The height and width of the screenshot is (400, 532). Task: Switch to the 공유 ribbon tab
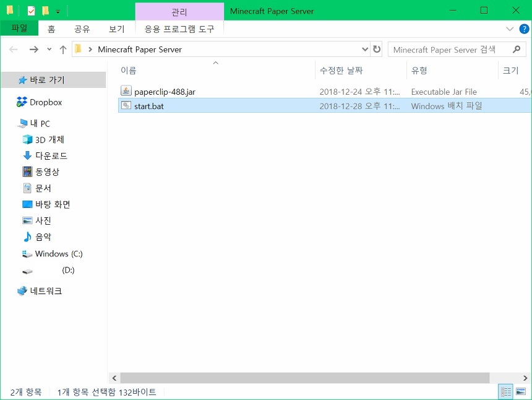pyautogui.click(x=82, y=29)
